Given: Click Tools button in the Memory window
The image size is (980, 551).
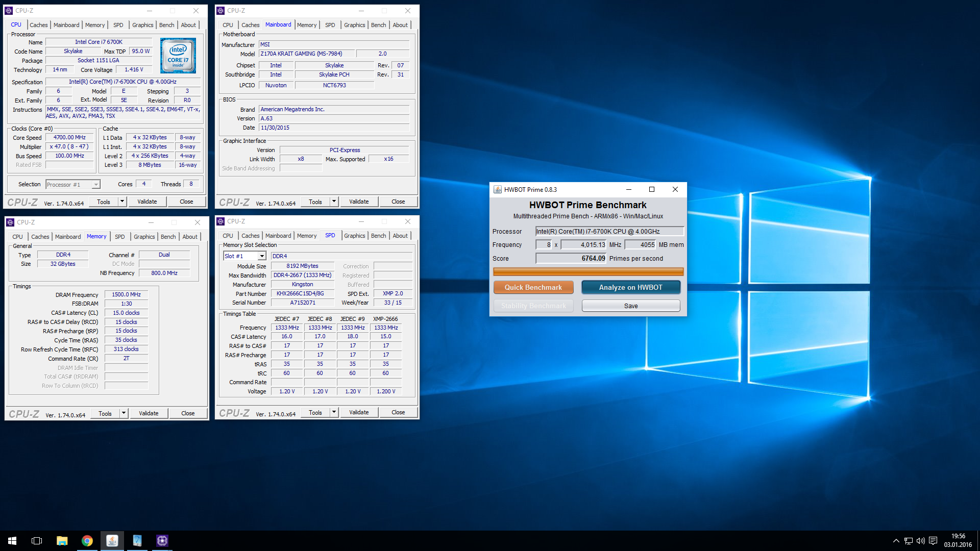Looking at the screenshot, I should 105,413.
